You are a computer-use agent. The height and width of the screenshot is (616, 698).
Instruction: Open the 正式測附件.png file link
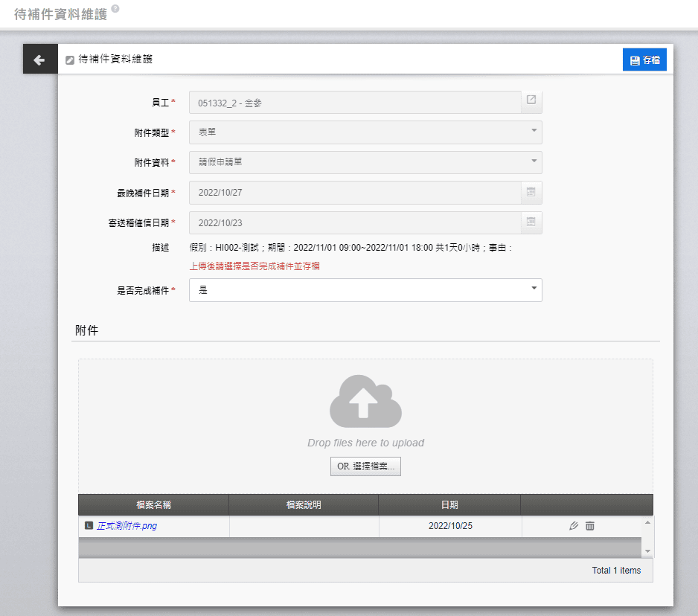(127, 526)
